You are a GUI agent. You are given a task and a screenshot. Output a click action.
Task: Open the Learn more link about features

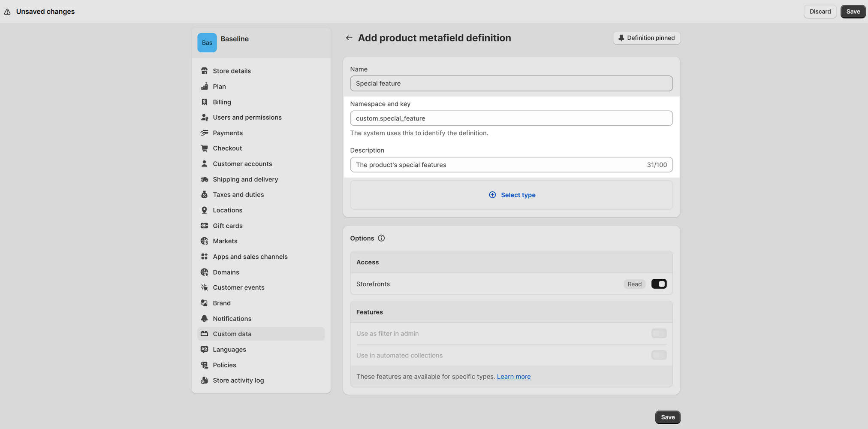point(513,376)
